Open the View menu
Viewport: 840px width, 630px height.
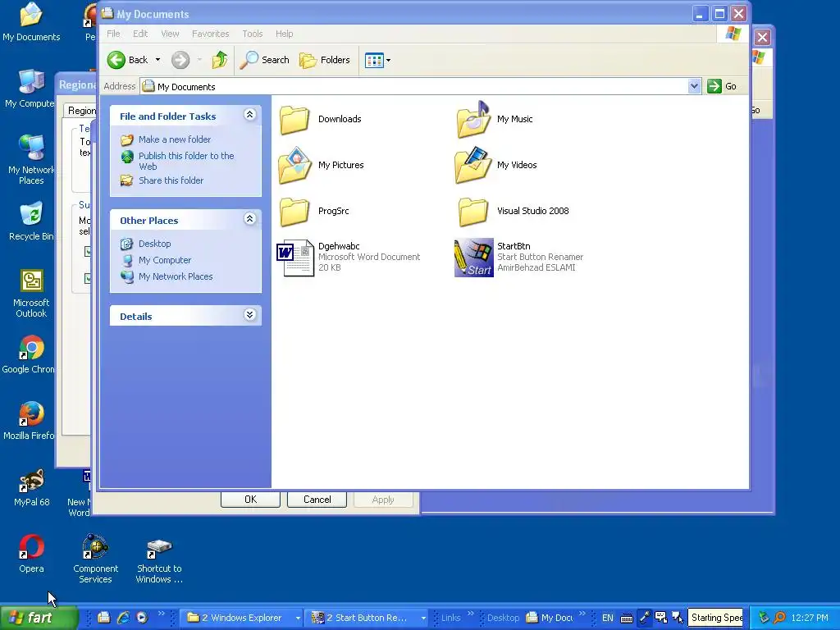tap(171, 34)
